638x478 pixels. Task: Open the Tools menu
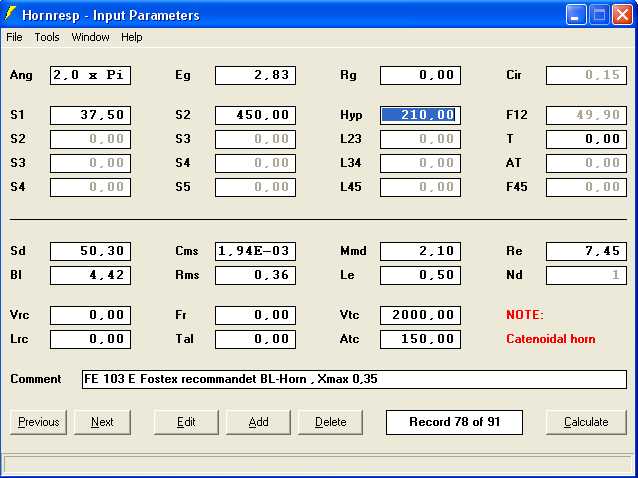pos(47,37)
